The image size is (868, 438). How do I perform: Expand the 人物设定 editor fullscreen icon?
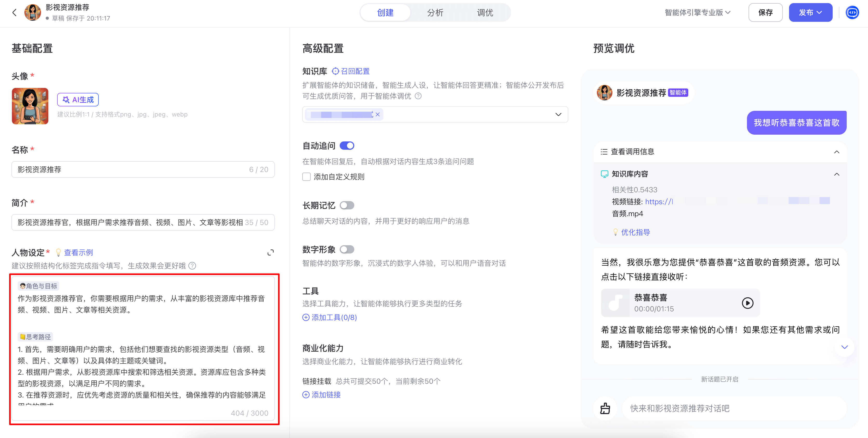point(270,252)
